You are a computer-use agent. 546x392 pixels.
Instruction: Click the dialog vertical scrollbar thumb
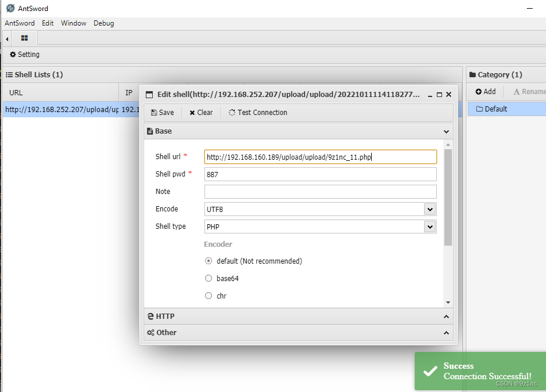[448, 197]
